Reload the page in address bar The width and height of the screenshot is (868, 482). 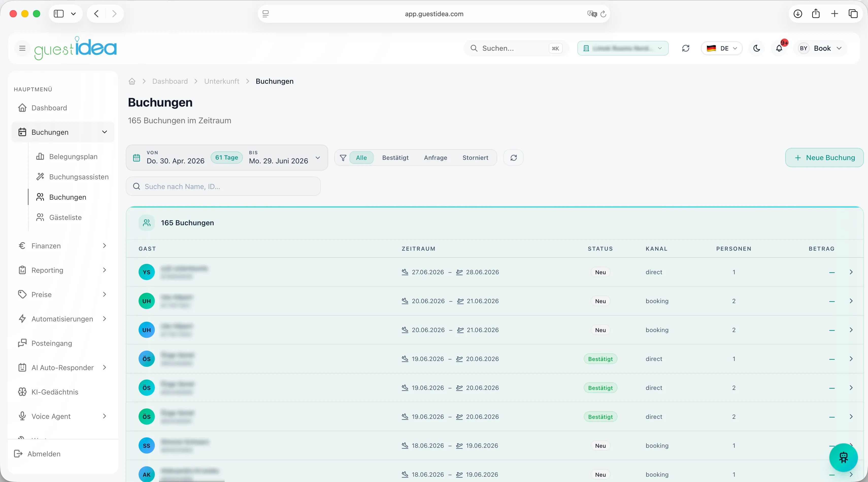coord(603,14)
